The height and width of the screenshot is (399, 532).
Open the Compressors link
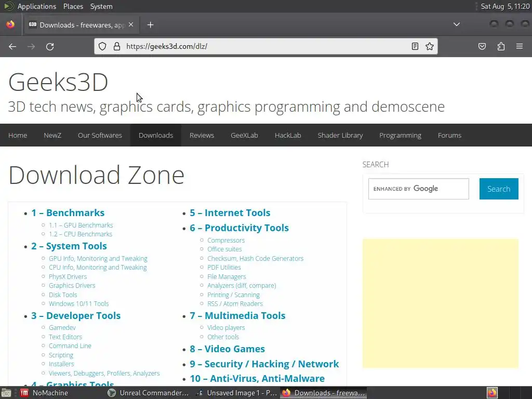pyautogui.click(x=226, y=240)
